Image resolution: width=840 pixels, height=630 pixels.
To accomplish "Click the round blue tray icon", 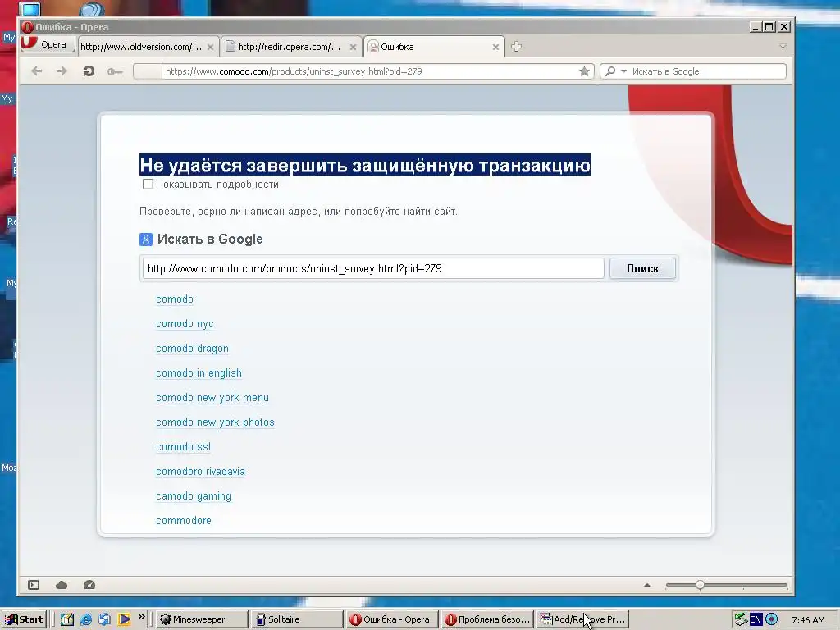I will [x=771, y=620].
